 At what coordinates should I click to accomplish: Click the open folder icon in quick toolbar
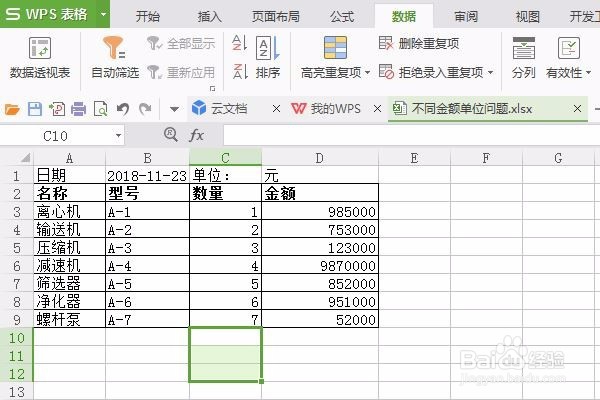click(x=12, y=109)
